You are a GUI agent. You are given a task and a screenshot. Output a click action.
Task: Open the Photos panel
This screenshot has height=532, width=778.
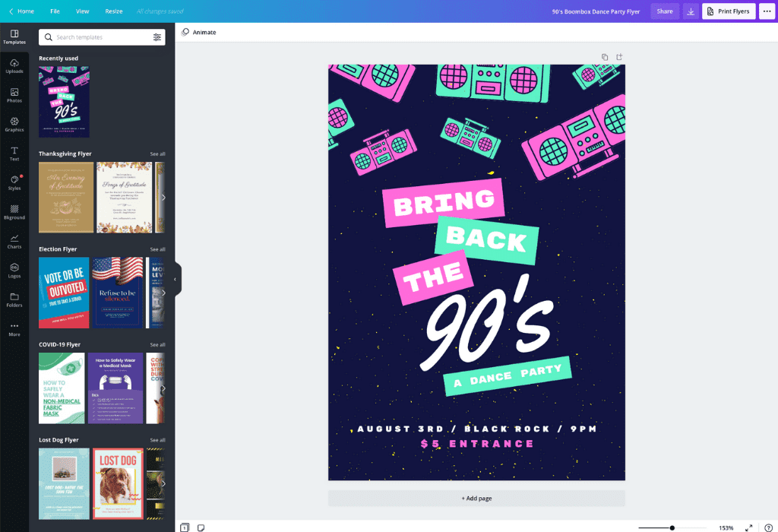(x=14, y=95)
